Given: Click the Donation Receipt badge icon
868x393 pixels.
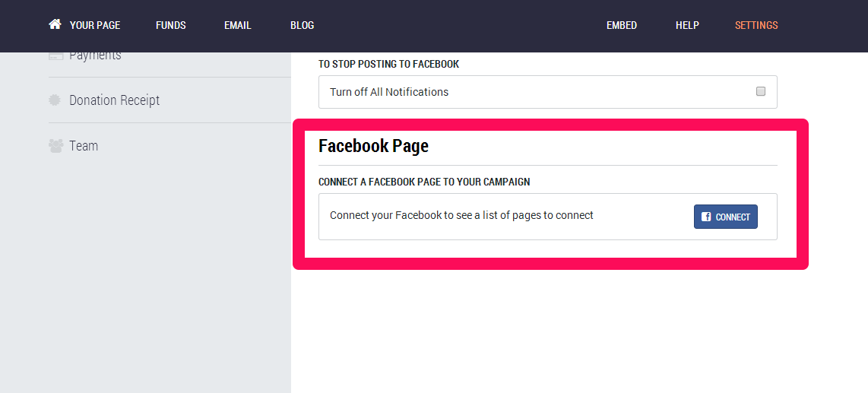Looking at the screenshot, I should 55,100.
